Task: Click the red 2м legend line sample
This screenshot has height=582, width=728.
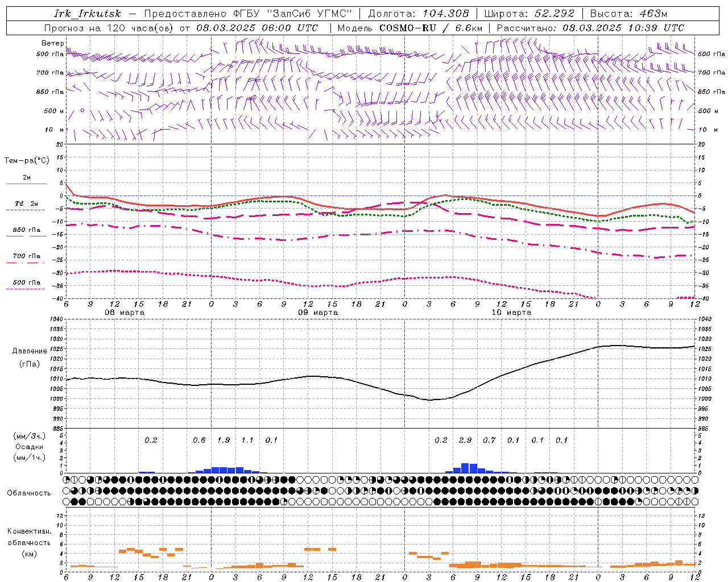Action: pos(26,184)
